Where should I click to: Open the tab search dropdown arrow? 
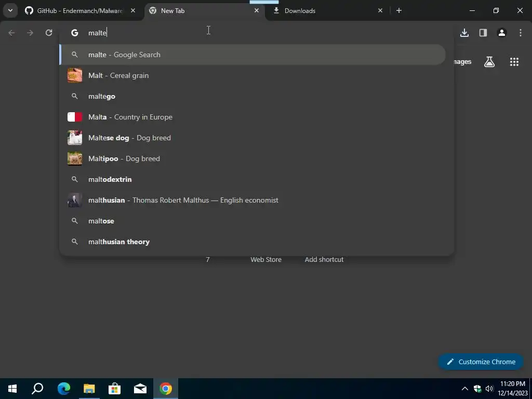[x=10, y=10]
